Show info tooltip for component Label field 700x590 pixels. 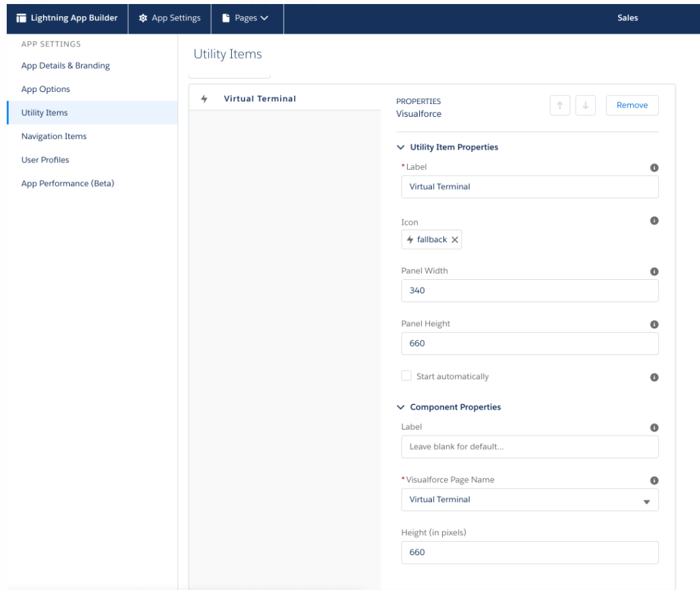point(654,428)
